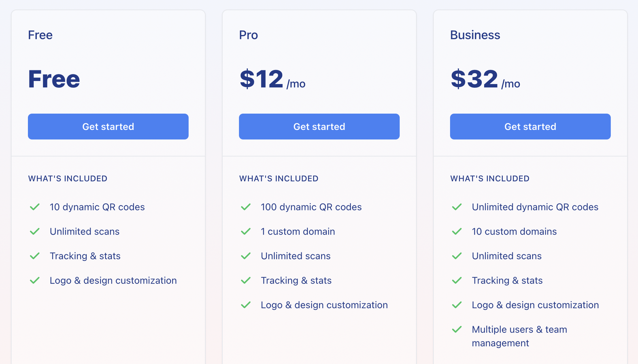Click the checkmark next to Unlimited scans in Free plan
The height and width of the screenshot is (364, 638).
pyautogui.click(x=35, y=231)
